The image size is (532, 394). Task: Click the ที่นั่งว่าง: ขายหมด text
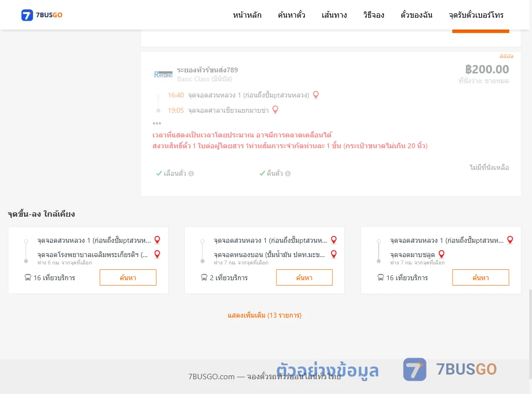(x=484, y=81)
